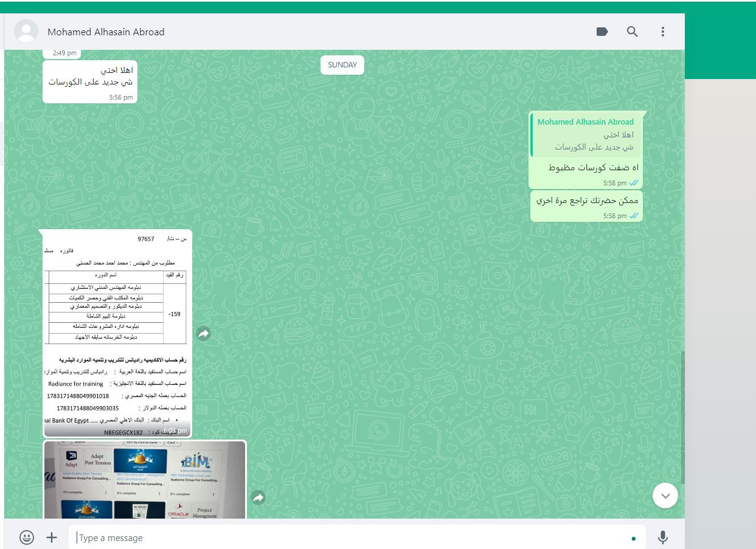The width and height of the screenshot is (756, 549).
Task: Open the three-dot chat menu
Action: tap(663, 32)
